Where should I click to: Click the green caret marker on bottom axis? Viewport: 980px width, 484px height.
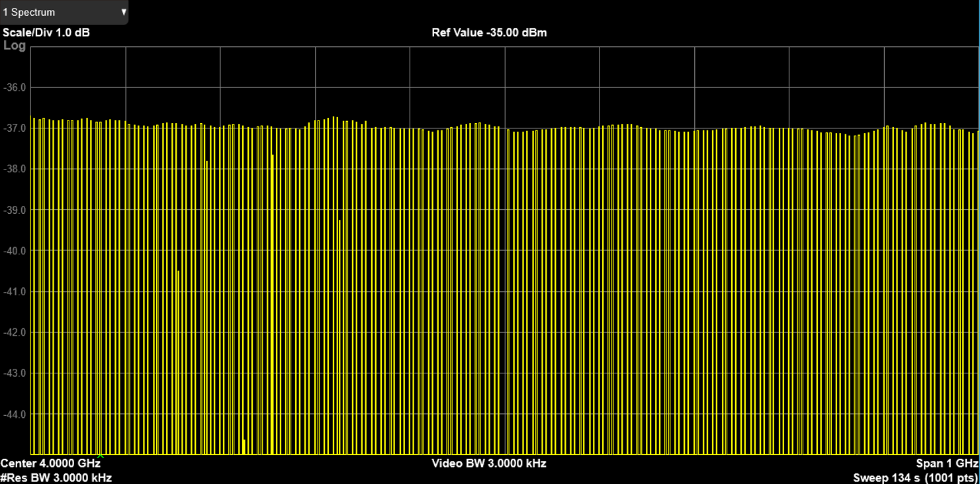[x=101, y=456]
